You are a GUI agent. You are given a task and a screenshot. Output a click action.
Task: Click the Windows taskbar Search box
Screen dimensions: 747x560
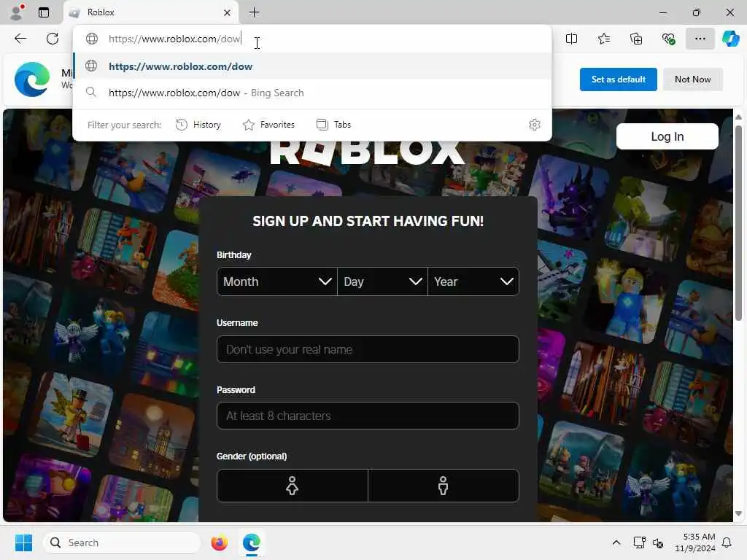pyautogui.click(x=122, y=542)
